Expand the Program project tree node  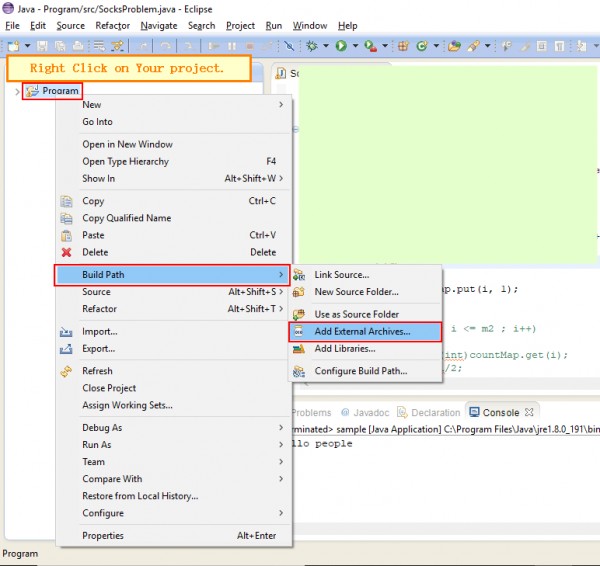(17, 92)
